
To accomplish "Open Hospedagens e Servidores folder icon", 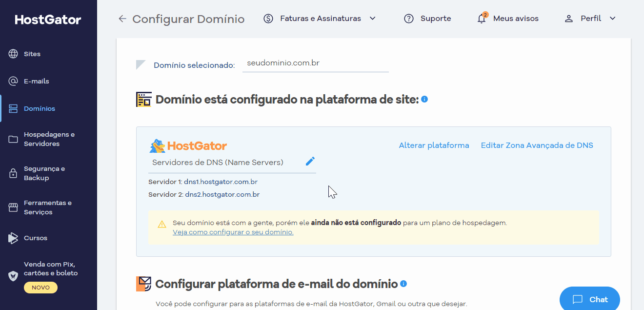I will (x=13, y=139).
